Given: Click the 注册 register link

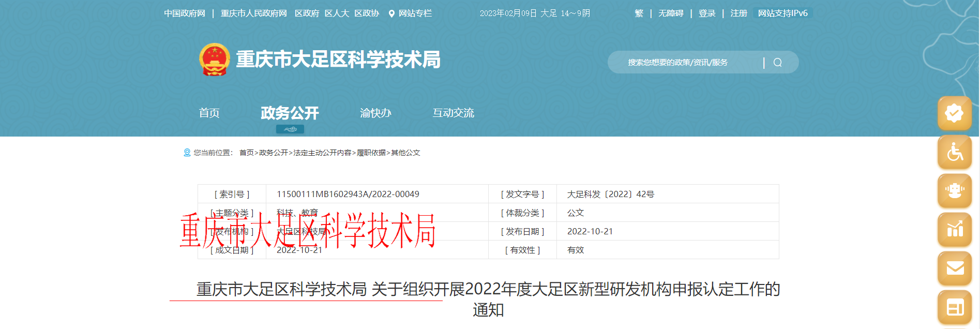Looking at the screenshot, I should coord(738,13).
